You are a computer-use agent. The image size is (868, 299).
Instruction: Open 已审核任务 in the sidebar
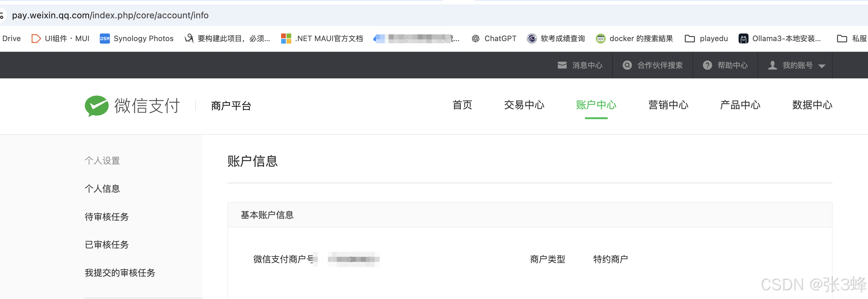click(106, 244)
